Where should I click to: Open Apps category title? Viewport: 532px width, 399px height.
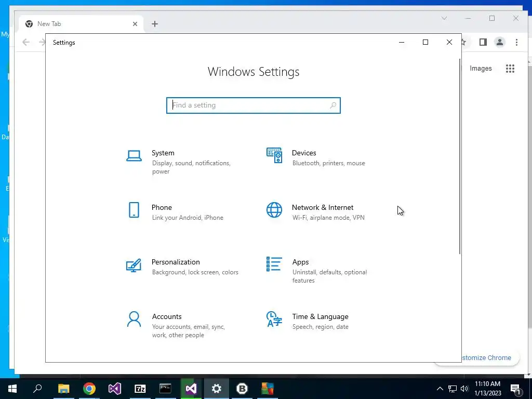pos(301,262)
